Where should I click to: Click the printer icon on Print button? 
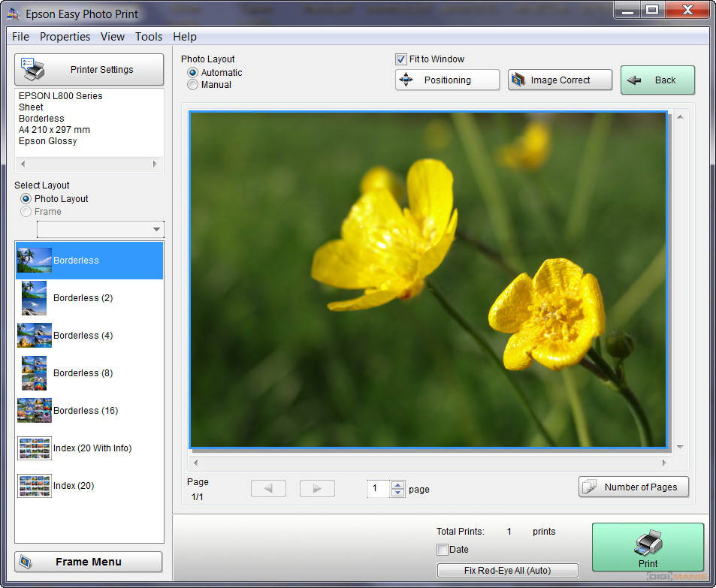click(x=648, y=541)
